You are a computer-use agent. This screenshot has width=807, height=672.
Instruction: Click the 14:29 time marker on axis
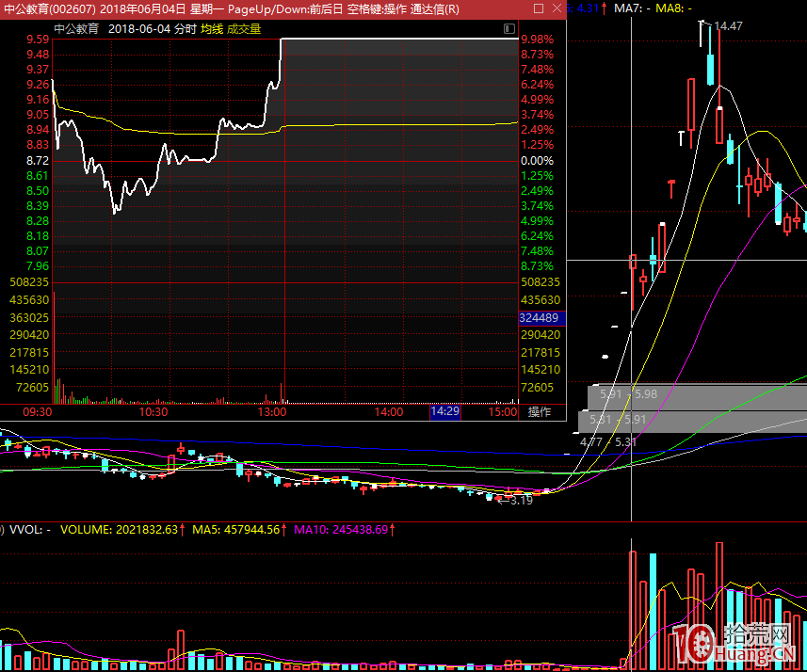(x=444, y=412)
